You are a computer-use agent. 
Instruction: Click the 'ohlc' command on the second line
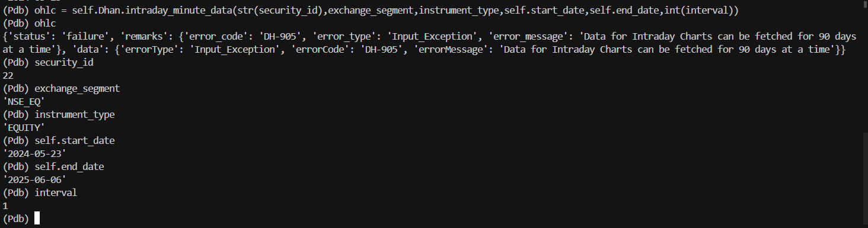point(45,23)
